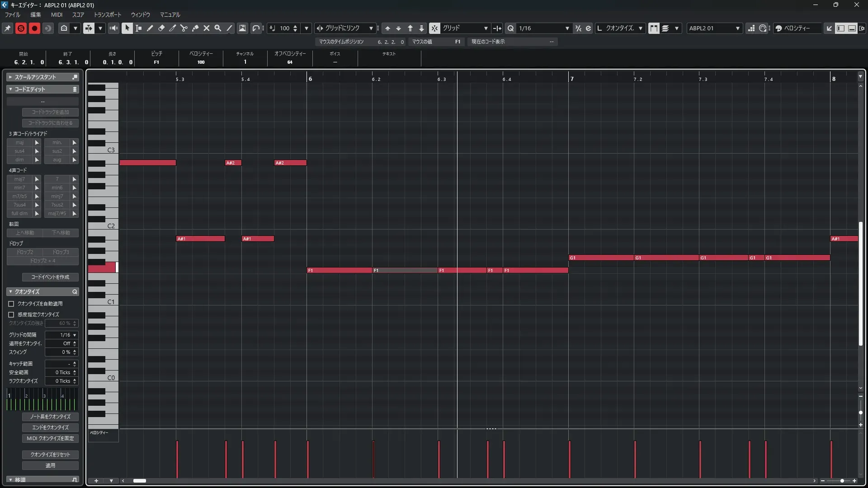Screen dimensions: 868x488
Task: Open the MIDI menu
Action: click(x=57, y=14)
